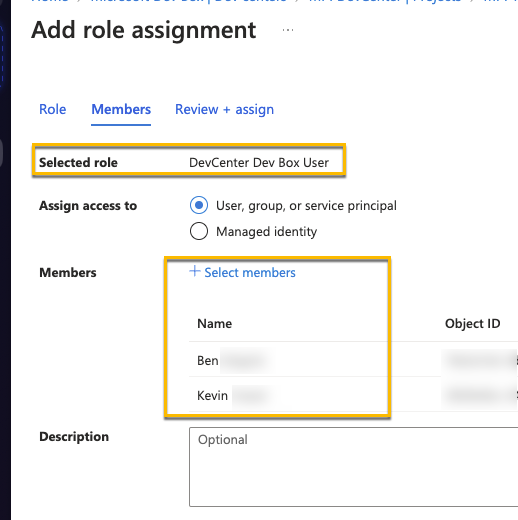This screenshot has height=520, width=518.
Task: Go to Review + assign tab
Action: [x=224, y=109]
